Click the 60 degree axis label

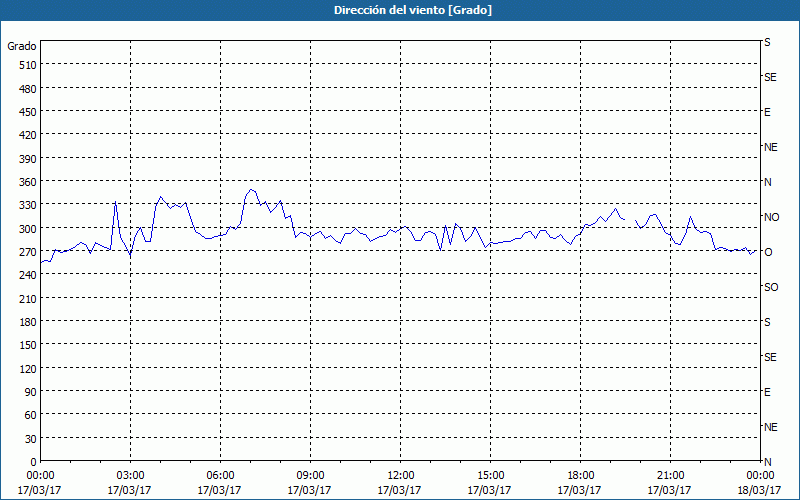click(31, 415)
